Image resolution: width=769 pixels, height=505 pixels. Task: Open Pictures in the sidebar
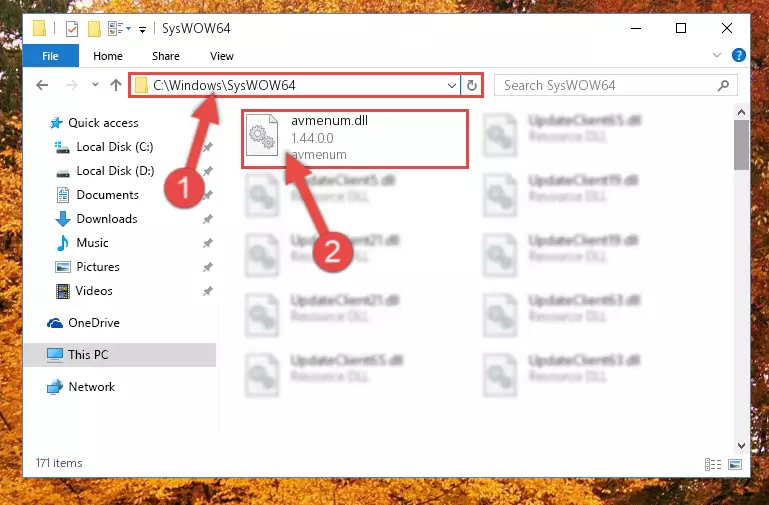coord(87,267)
